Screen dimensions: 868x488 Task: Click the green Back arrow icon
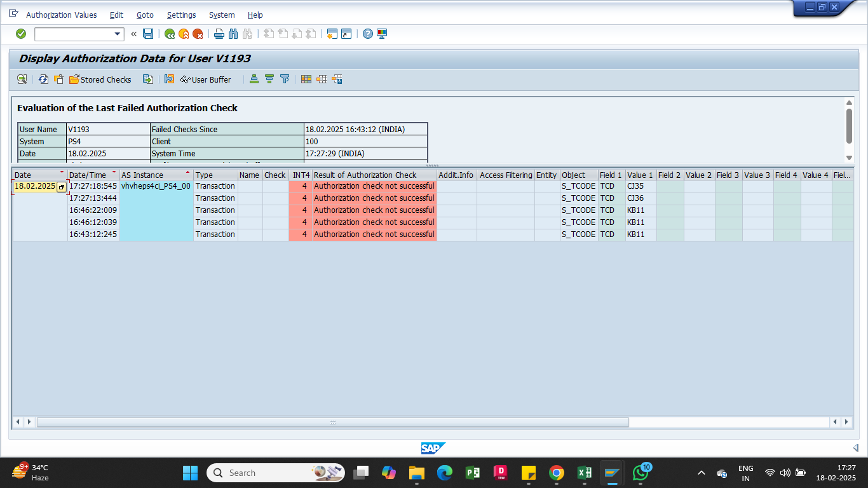170,34
